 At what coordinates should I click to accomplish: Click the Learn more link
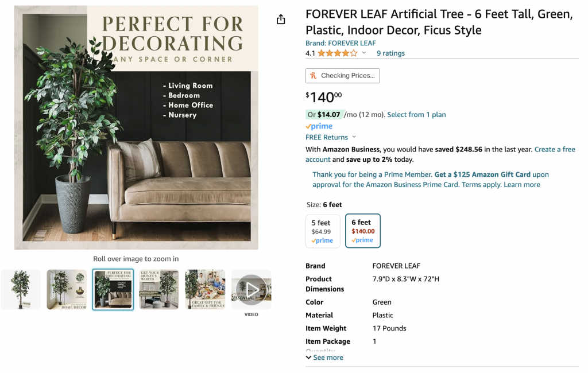(522, 185)
